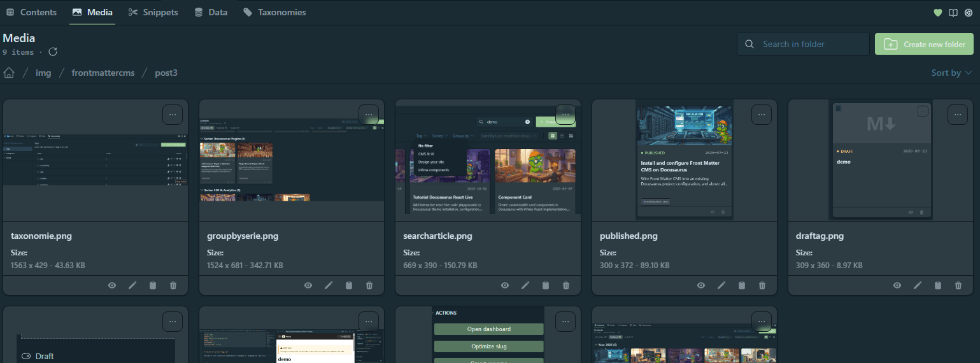Focus the Search in folder field

803,45
